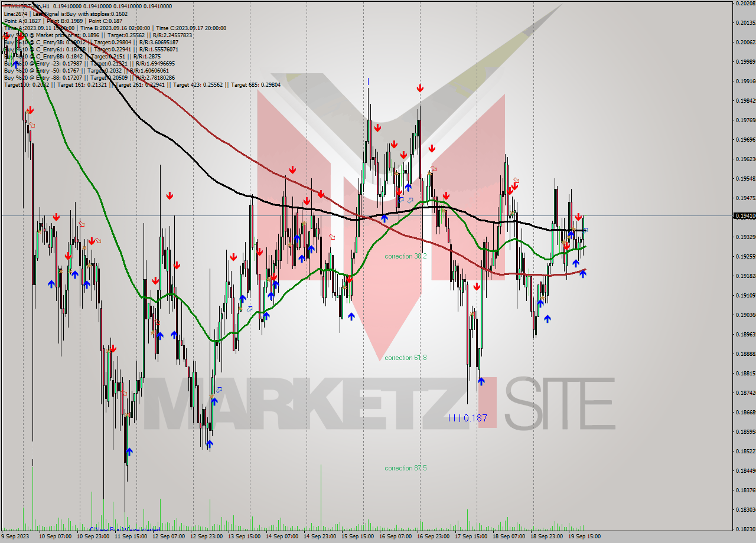Click the 'Target 423: 0.25562' targets line

pyautogui.click(x=142, y=84)
